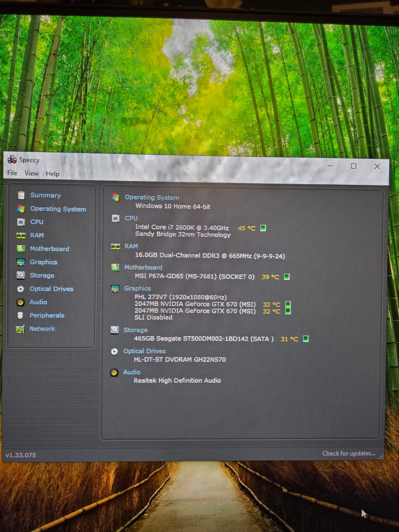Go to CPU section in sidebar
Screen dimensions: 399x532
(37, 222)
